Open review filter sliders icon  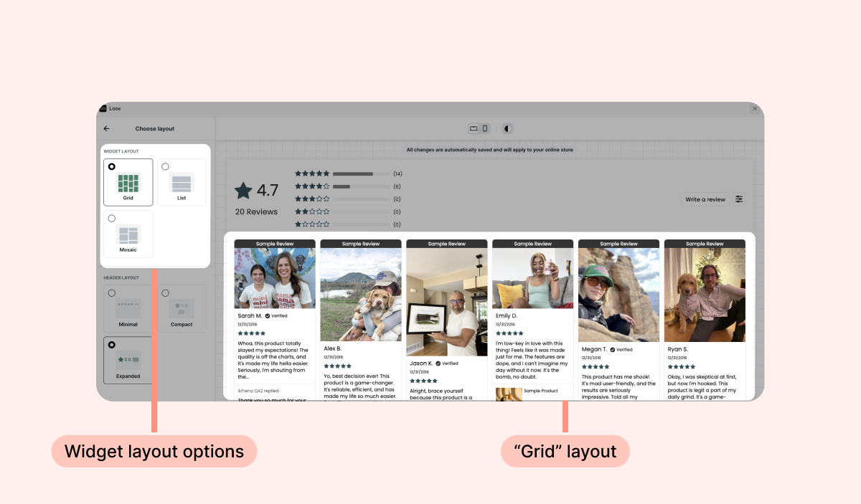click(x=739, y=199)
